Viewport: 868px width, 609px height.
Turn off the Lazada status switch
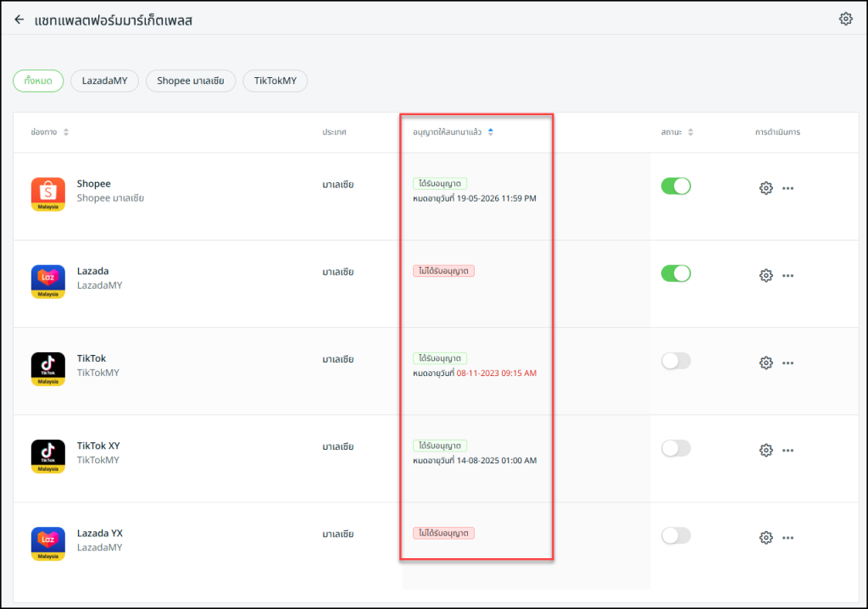click(x=676, y=274)
